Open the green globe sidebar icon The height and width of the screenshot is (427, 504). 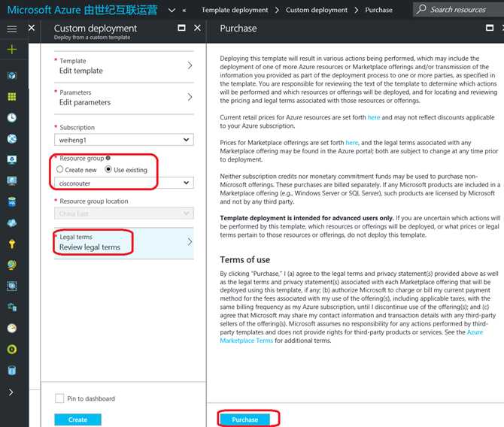(12, 265)
